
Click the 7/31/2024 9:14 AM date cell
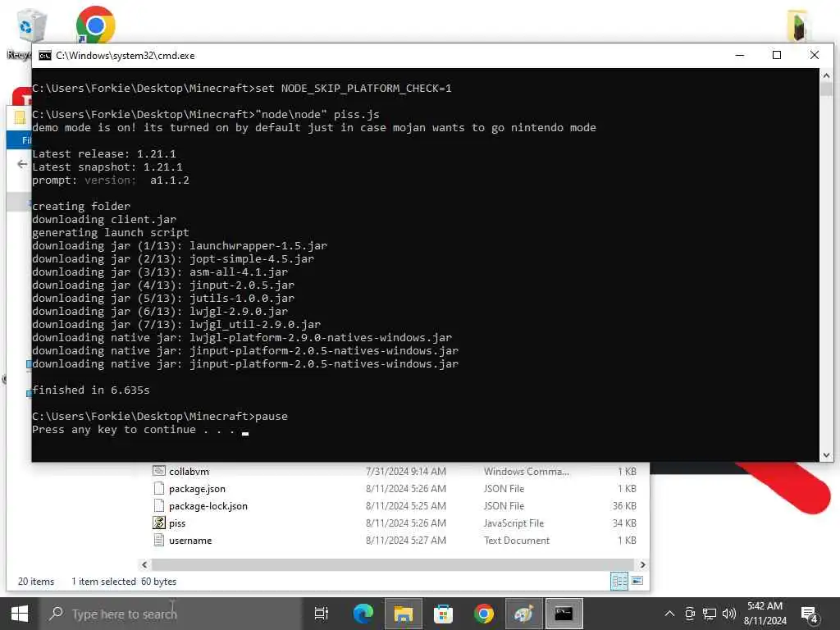tap(405, 472)
